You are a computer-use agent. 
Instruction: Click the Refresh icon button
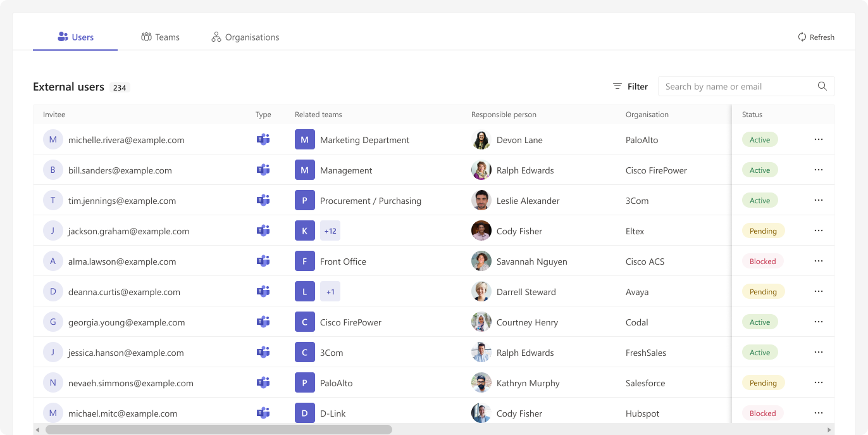point(802,37)
